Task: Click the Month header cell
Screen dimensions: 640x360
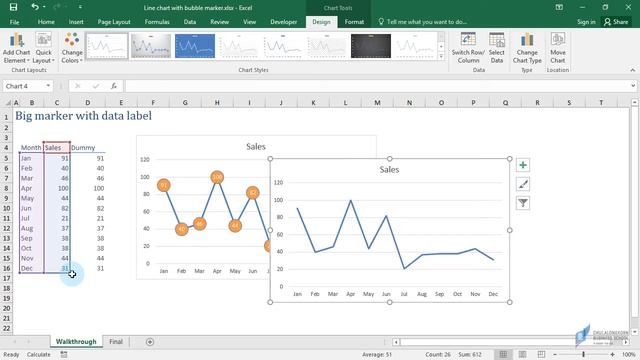Action: (x=31, y=148)
